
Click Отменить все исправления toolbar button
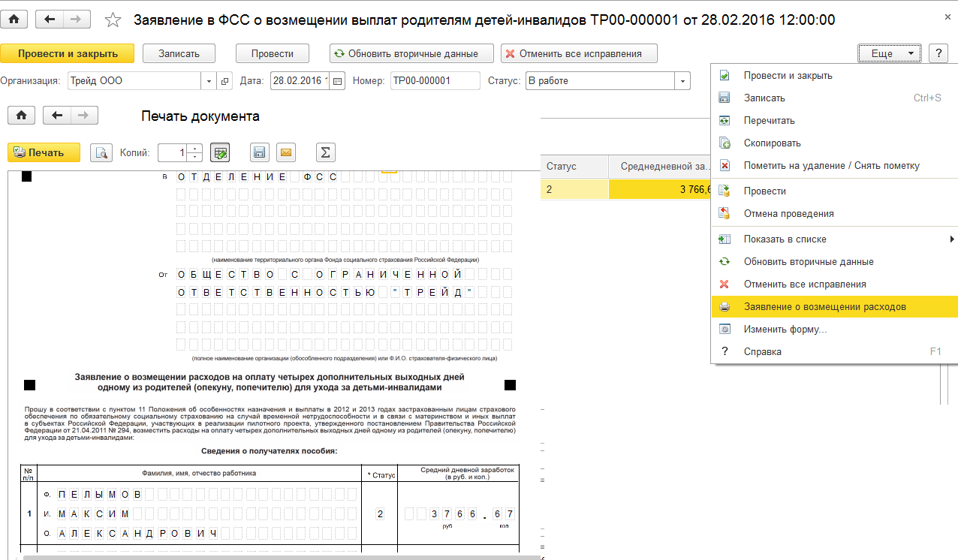tap(579, 53)
